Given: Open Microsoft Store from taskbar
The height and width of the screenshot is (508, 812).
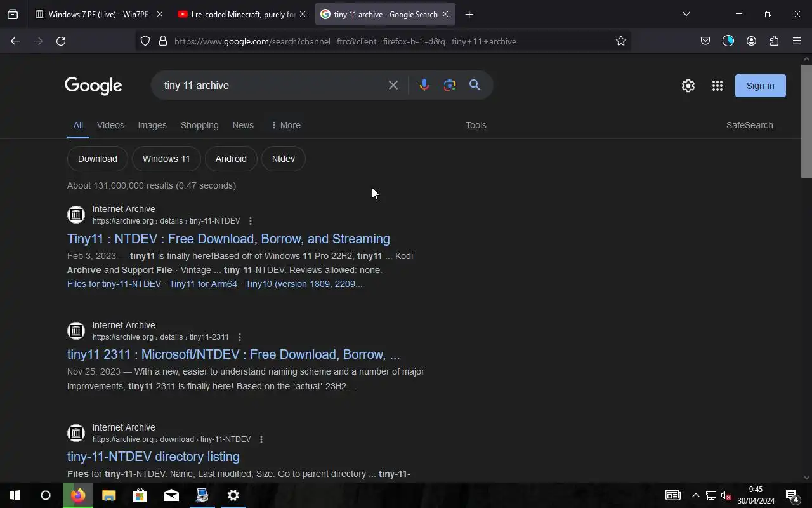Looking at the screenshot, I should (x=140, y=495).
